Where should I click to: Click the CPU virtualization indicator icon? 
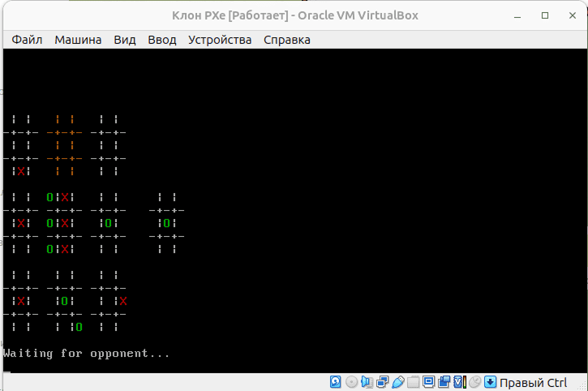tap(460, 382)
